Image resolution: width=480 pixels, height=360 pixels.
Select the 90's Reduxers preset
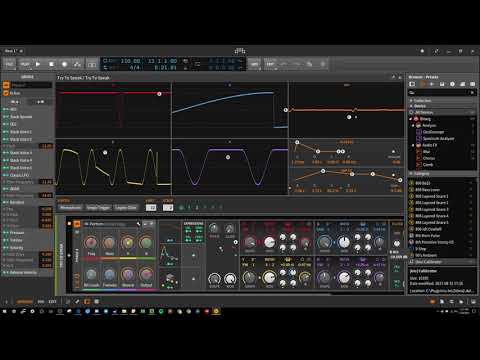426,255
